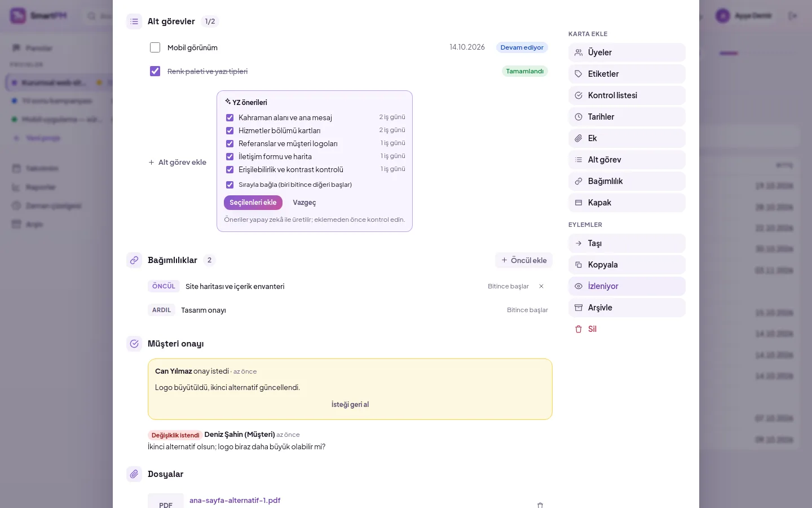Click Ek attachment option
Screen dimensions: 812x508
pyautogui.click(x=627, y=138)
